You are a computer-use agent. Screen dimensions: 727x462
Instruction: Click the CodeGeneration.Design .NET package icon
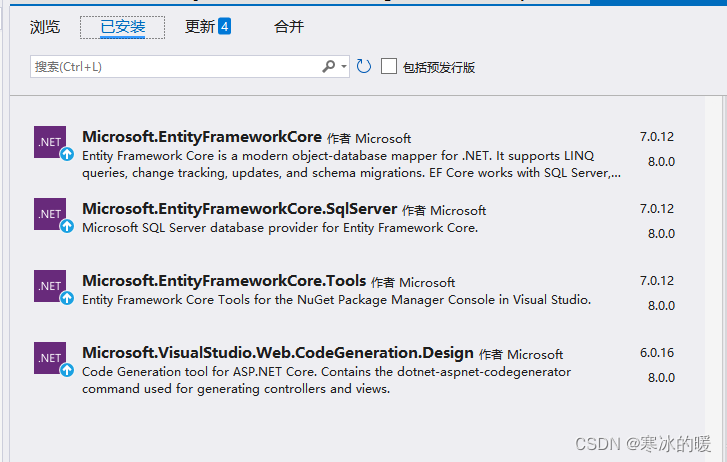pyautogui.click(x=50, y=358)
